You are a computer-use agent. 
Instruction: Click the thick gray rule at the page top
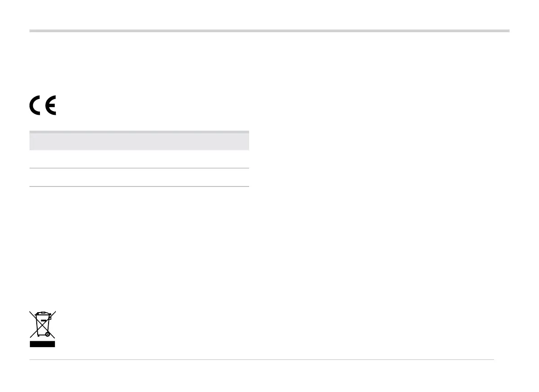coord(269,31)
